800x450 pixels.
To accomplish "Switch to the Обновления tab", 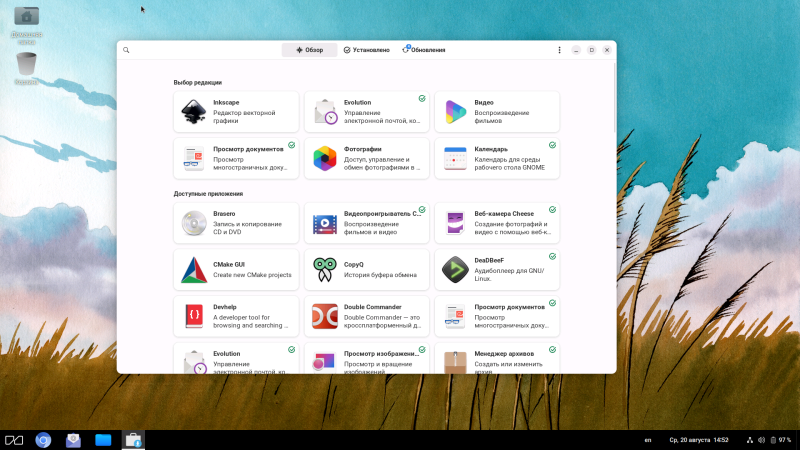I will [x=424, y=50].
